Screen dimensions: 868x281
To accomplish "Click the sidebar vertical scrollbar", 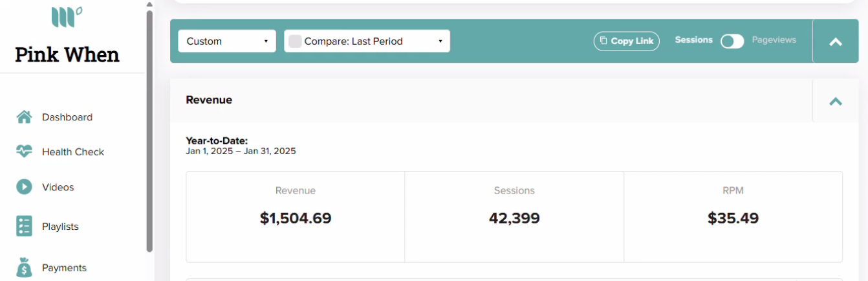I will click(149, 129).
